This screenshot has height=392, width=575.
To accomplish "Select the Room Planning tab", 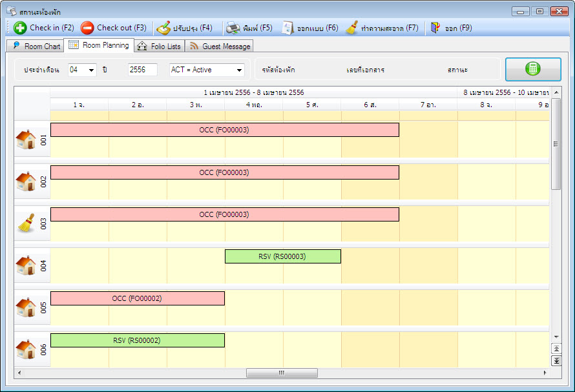I will 99,45.
